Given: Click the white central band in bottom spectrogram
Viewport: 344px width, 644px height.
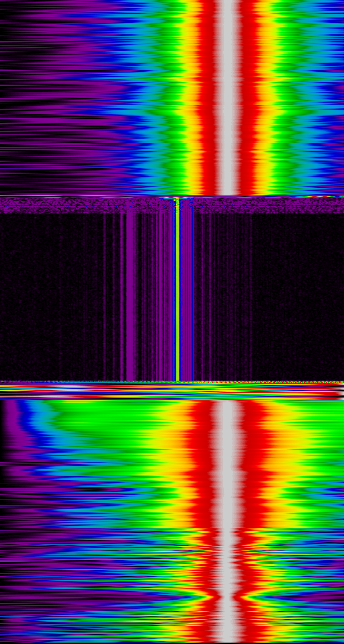Looking at the screenshot, I should [227, 522].
